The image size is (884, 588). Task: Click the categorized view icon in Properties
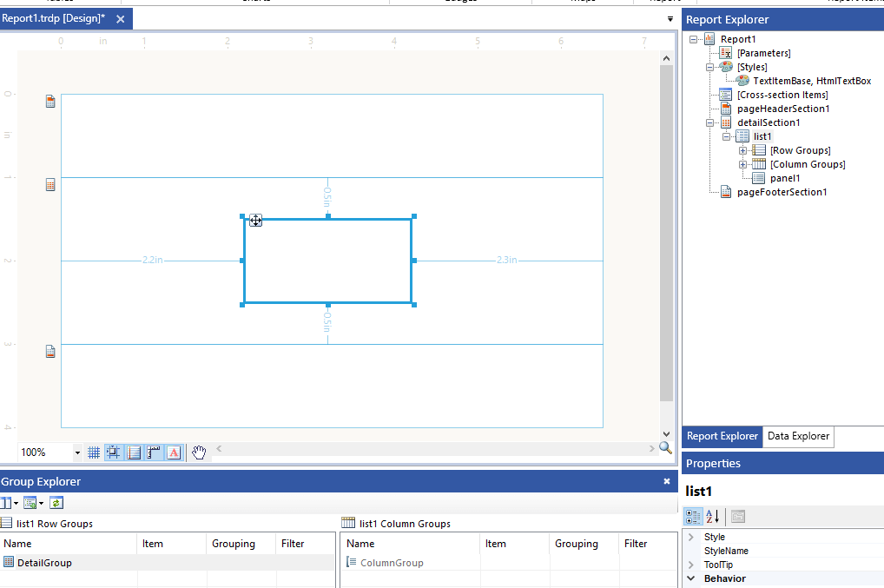click(692, 517)
